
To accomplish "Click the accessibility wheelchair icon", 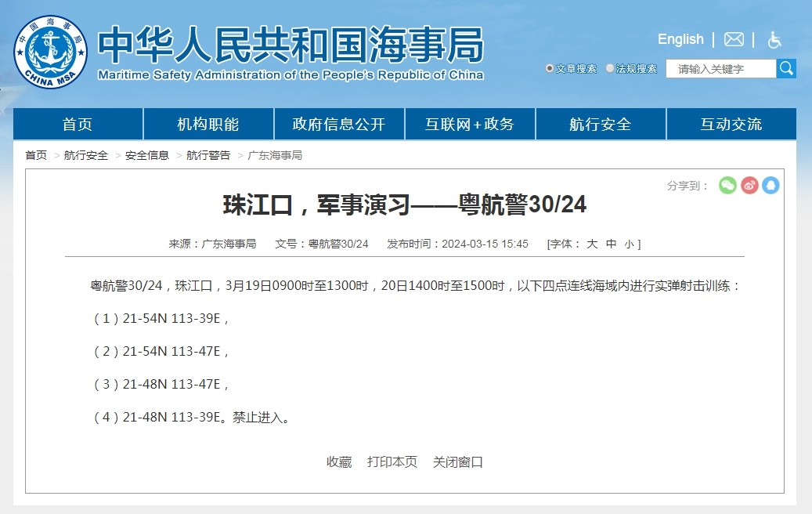I will pos(774,40).
